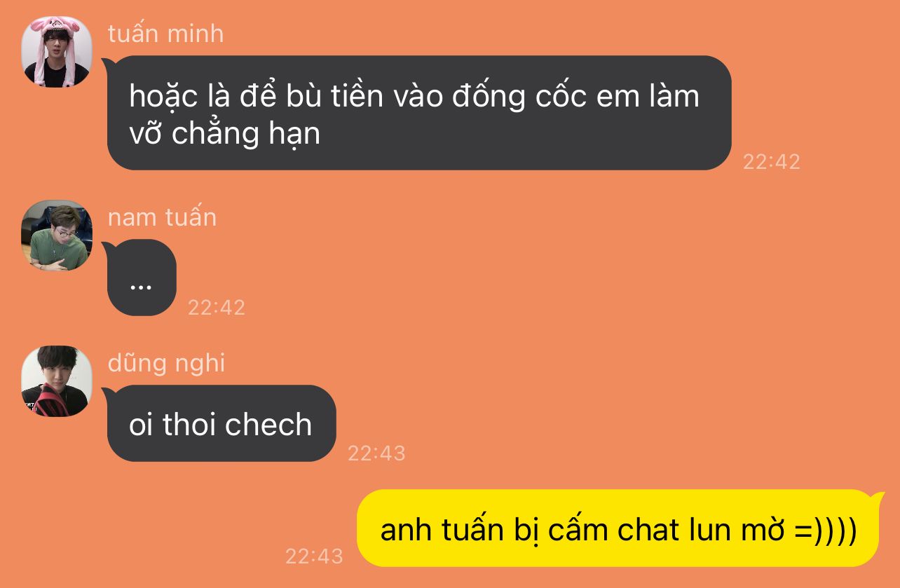Open tuấn minh's profile avatar
Screen dimensions: 900x588
[57, 52]
